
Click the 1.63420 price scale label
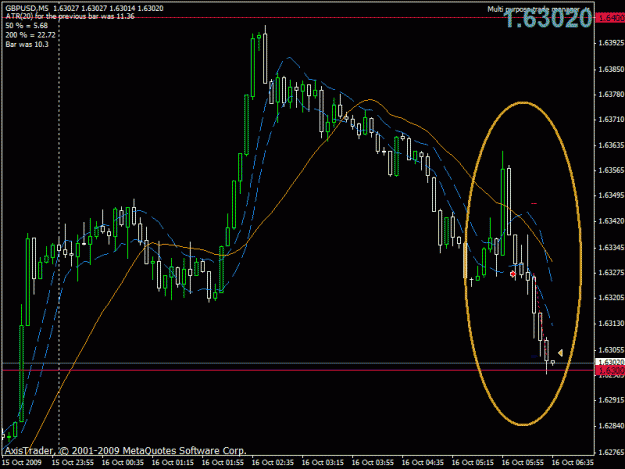pyautogui.click(x=611, y=221)
